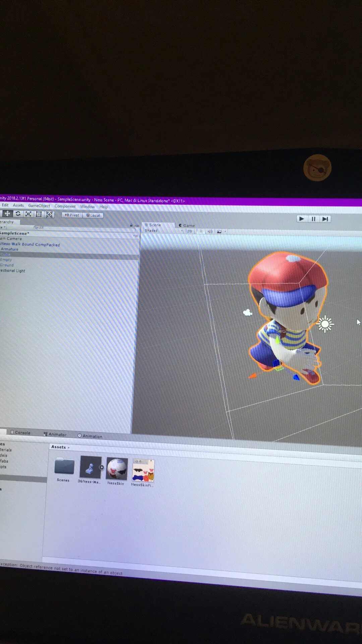
Task: Toggle scene audio with the speaker icon
Action: coord(210,231)
